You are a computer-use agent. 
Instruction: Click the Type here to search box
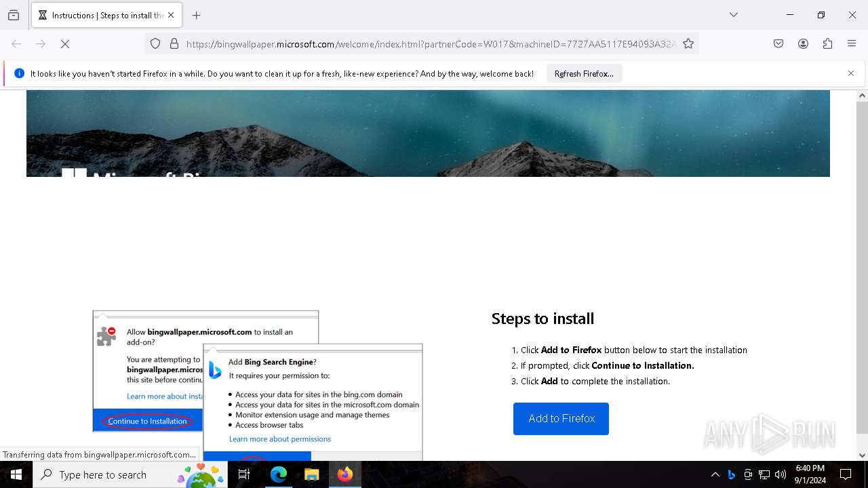(130, 474)
